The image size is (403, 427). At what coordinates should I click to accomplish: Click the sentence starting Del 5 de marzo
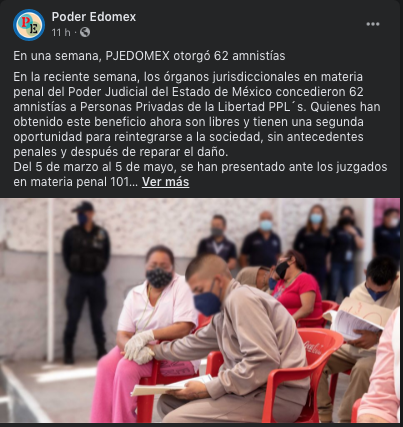[200, 174]
